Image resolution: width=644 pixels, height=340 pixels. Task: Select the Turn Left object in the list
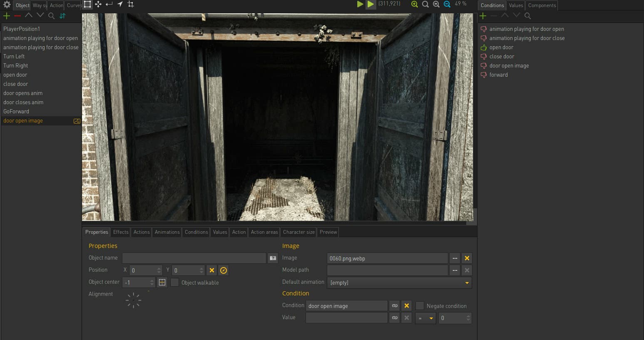click(41, 56)
